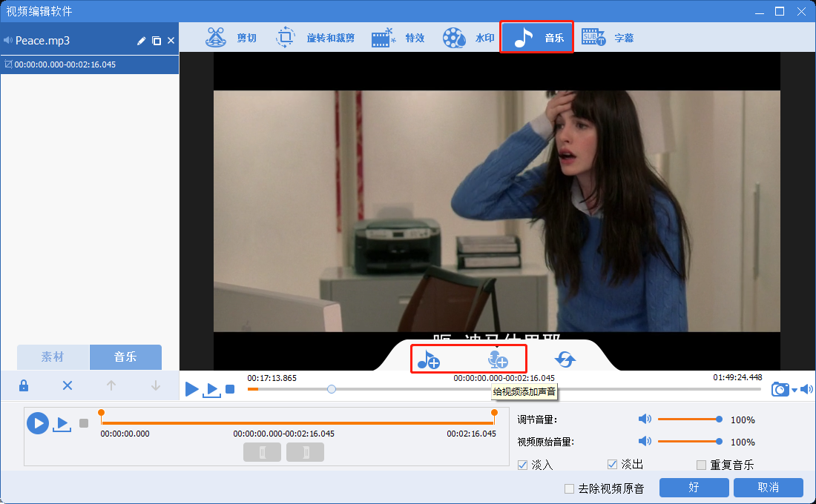Click the speaker icon before Peace.mp3
The width and height of the screenshot is (816, 504).
pos(8,41)
